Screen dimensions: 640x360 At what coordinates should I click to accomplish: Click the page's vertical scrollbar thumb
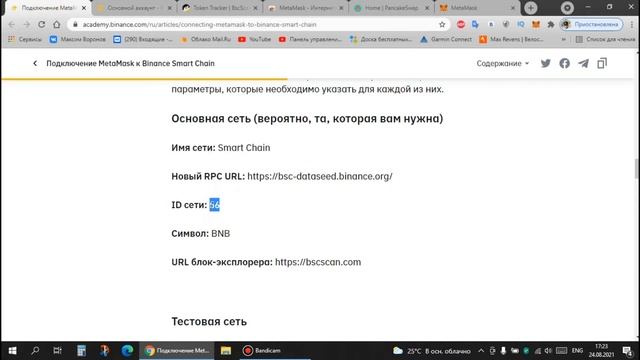(636, 168)
